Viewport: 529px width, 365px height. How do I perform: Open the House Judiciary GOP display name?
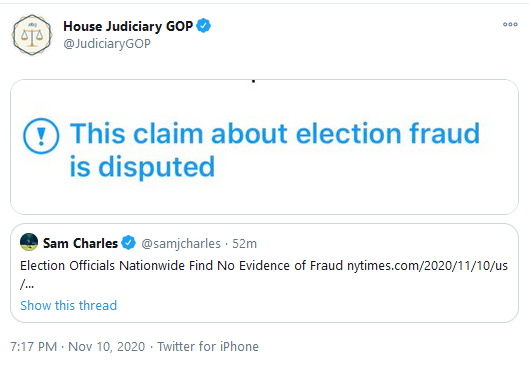tap(128, 26)
